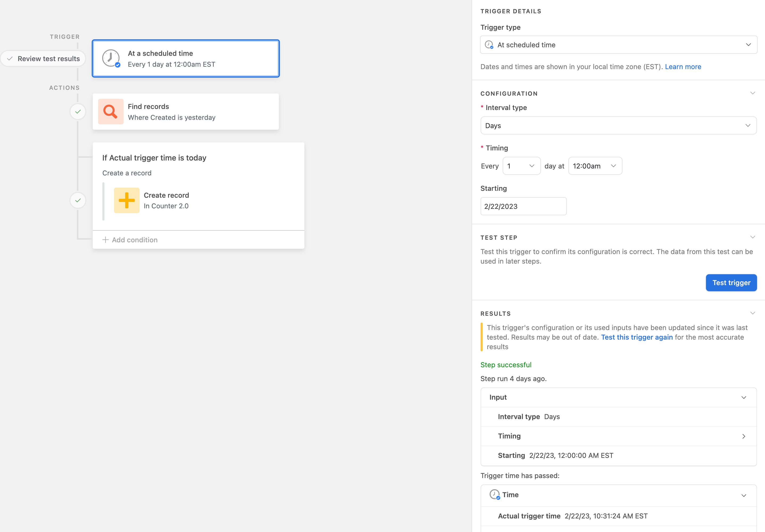Open the Interval type Days dropdown
The image size is (765, 532).
618,126
